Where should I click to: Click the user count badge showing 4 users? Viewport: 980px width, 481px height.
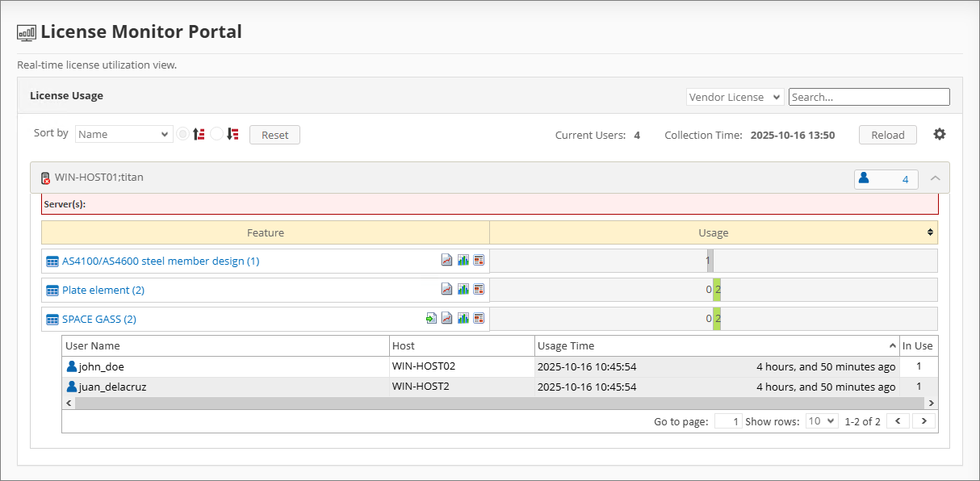click(x=886, y=179)
